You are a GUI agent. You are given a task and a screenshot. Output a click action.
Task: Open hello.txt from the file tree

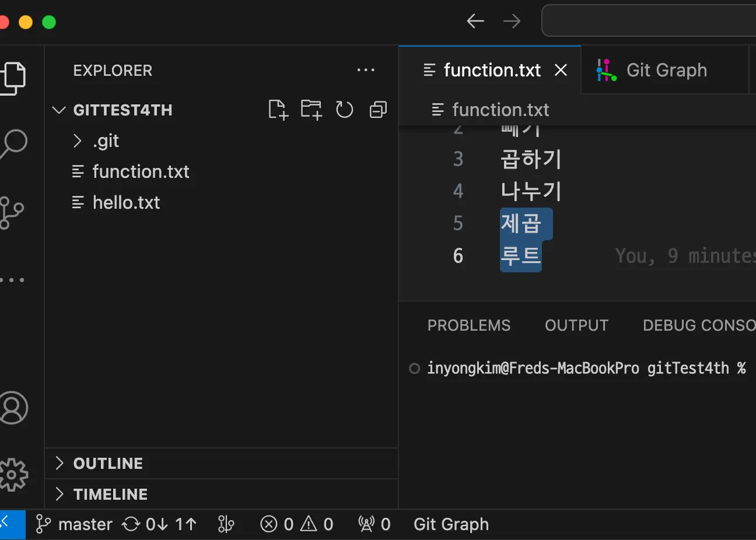pos(126,203)
